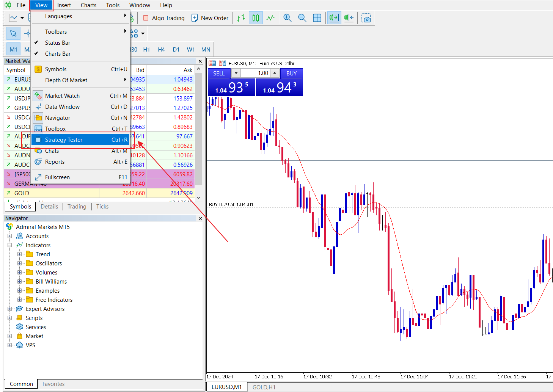Expand the Oscillators folder
This screenshot has width=553, height=392.
(20, 263)
